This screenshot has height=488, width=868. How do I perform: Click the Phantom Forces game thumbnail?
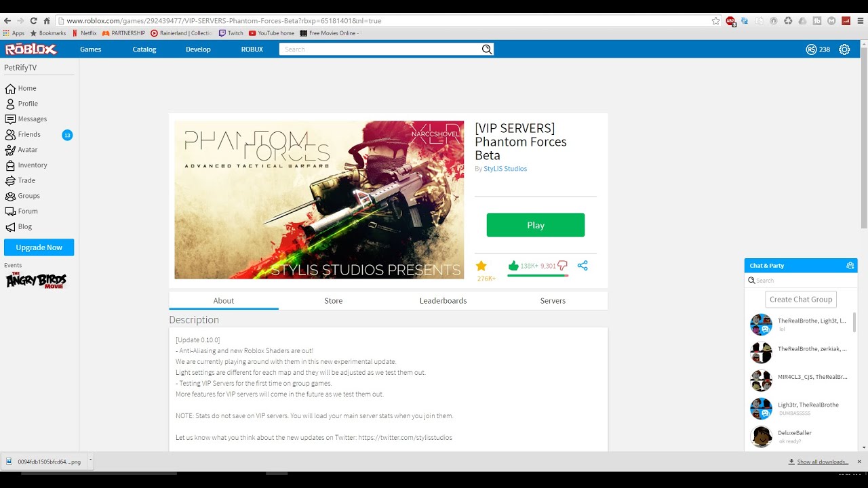pos(319,200)
